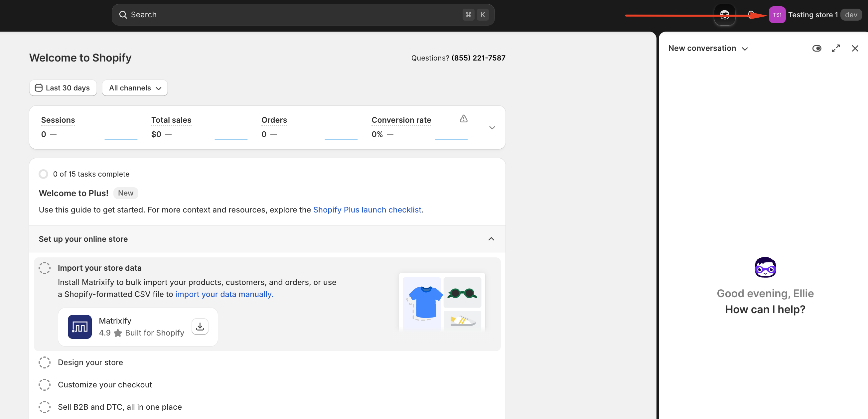This screenshot has width=868, height=419.
Task: Click the TS1 store avatar
Action: (777, 15)
